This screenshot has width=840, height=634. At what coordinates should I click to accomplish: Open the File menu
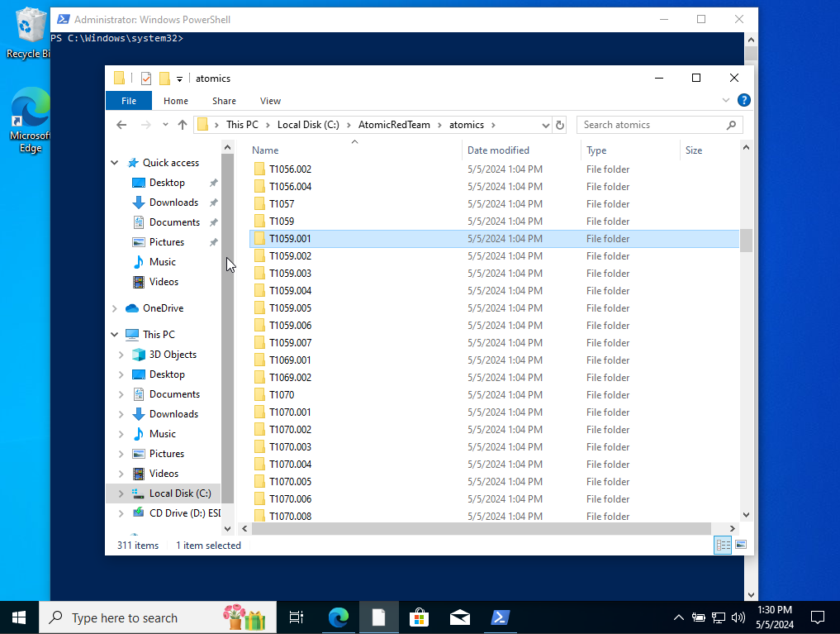129,101
